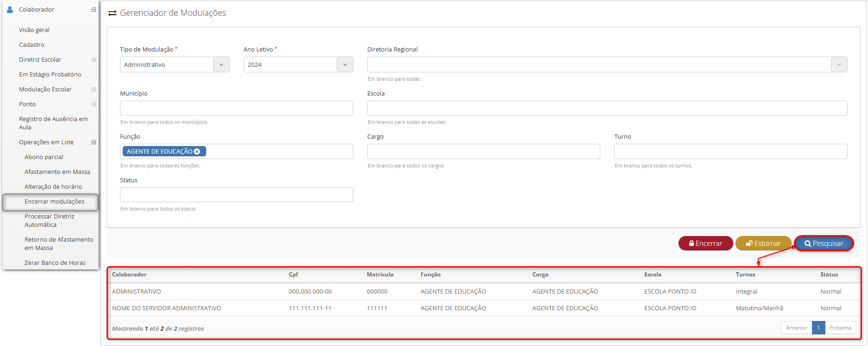Select NOME DO SERVIDOR ADMINISTRATIVO row

coord(484,308)
